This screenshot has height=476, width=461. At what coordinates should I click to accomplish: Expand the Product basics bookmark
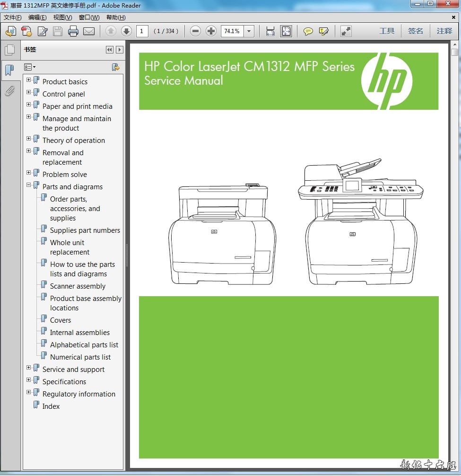coord(29,80)
